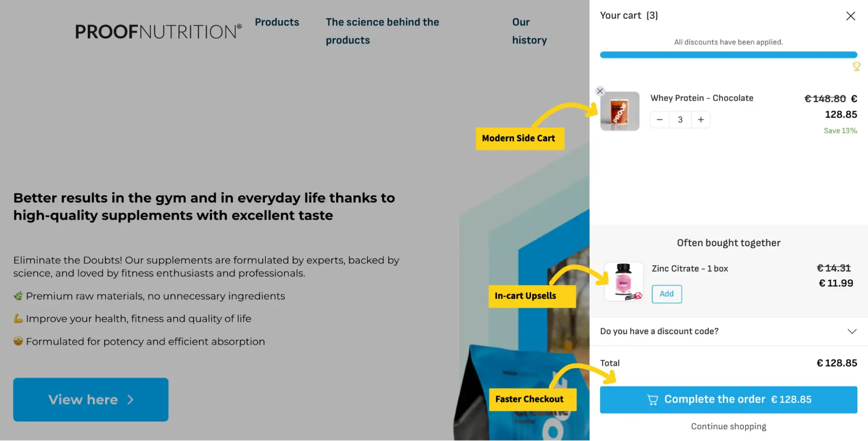Click the struck-through price €148.80
This screenshot has height=441, width=868.
pos(825,99)
